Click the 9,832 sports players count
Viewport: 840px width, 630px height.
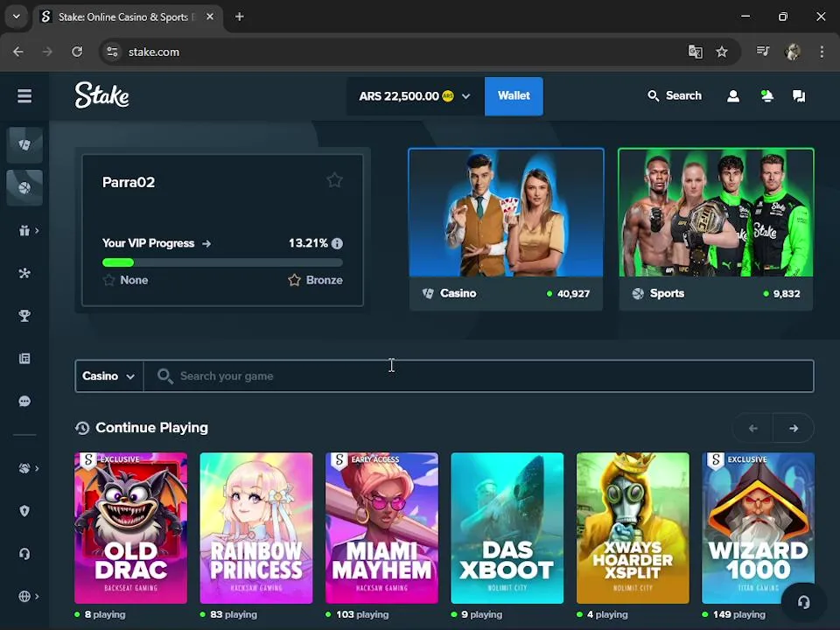click(787, 294)
